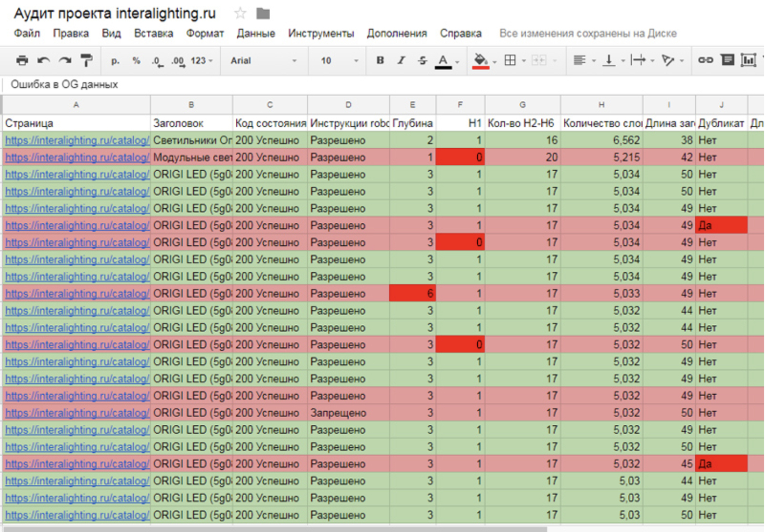Open the fill color bucket picker
This screenshot has height=532, width=766.
[x=481, y=61]
